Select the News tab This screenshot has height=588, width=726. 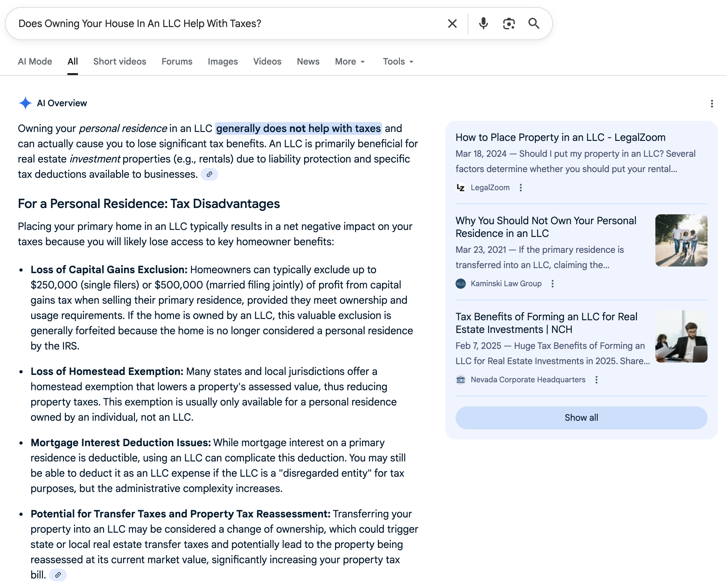click(308, 62)
